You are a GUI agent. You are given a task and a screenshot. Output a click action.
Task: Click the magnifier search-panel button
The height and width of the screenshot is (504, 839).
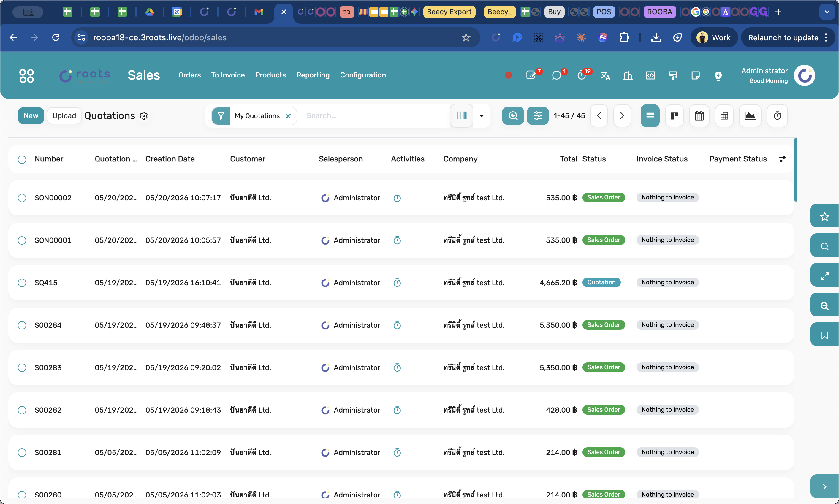(513, 116)
